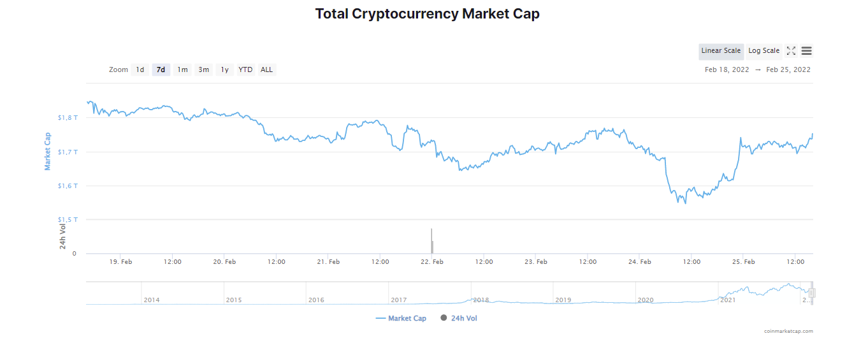This screenshot has width=868, height=350.
Task: Select the 1y zoom range
Action: (224, 69)
